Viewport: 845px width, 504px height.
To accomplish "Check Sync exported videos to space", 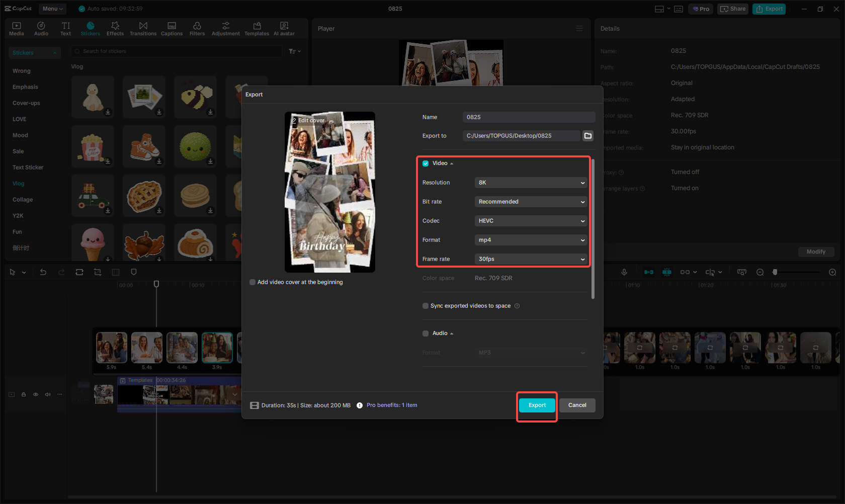I will [x=425, y=306].
